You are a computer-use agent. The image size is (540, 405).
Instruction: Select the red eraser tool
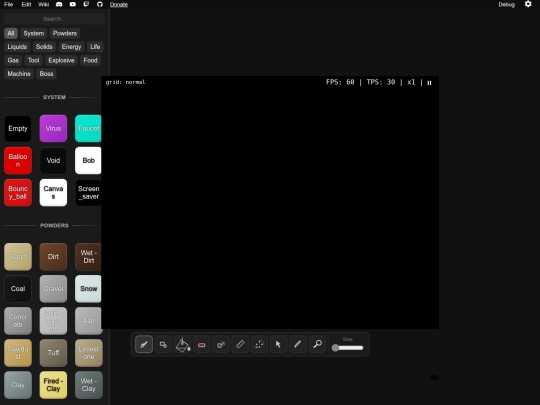[x=202, y=344]
